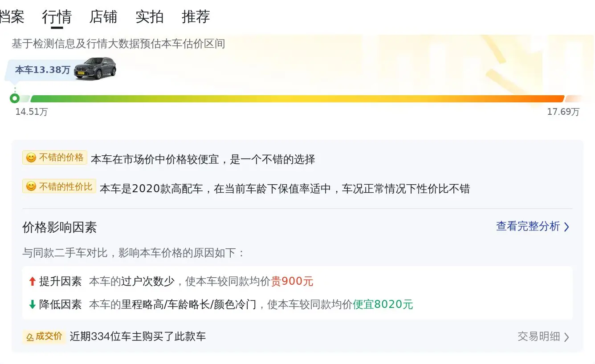This screenshot has height=364, width=595.
Task: Click 过户次数少 factor text
Action: tap(148, 281)
